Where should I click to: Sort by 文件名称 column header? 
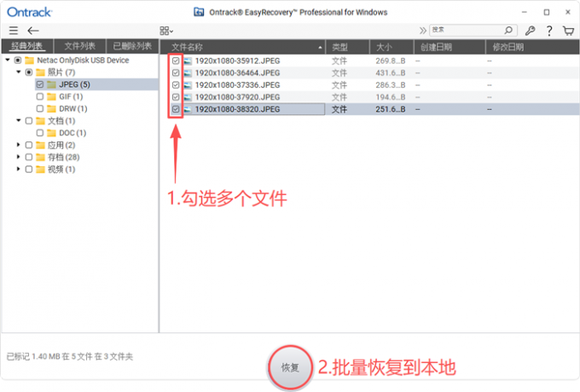[x=242, y=47]
